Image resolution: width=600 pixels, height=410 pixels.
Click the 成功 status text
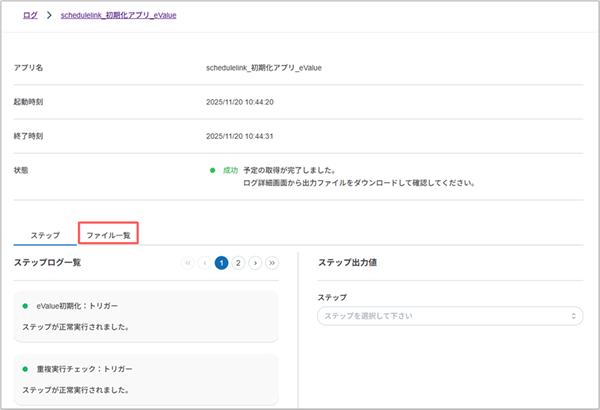(230, 171)
